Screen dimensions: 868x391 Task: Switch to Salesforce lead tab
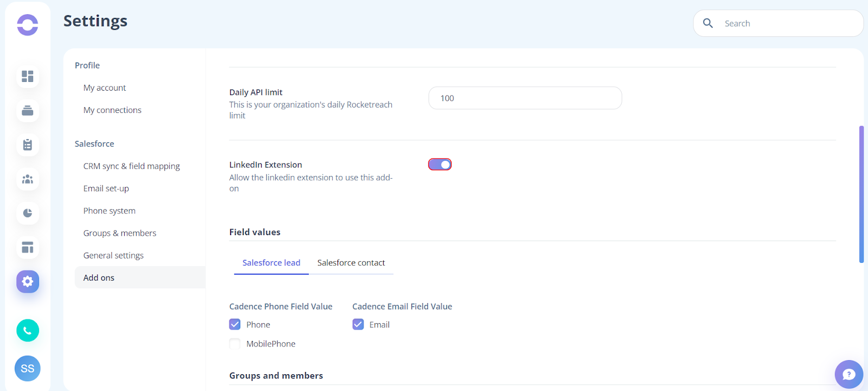tap(271, 263)
